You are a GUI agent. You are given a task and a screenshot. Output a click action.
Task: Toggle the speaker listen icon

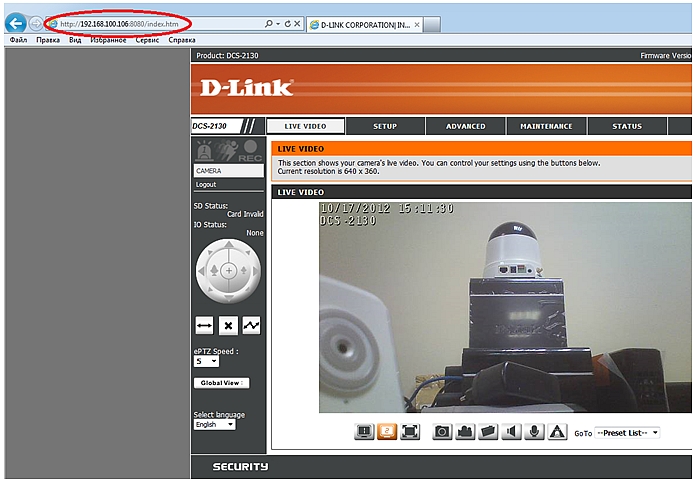coord(512,432)
